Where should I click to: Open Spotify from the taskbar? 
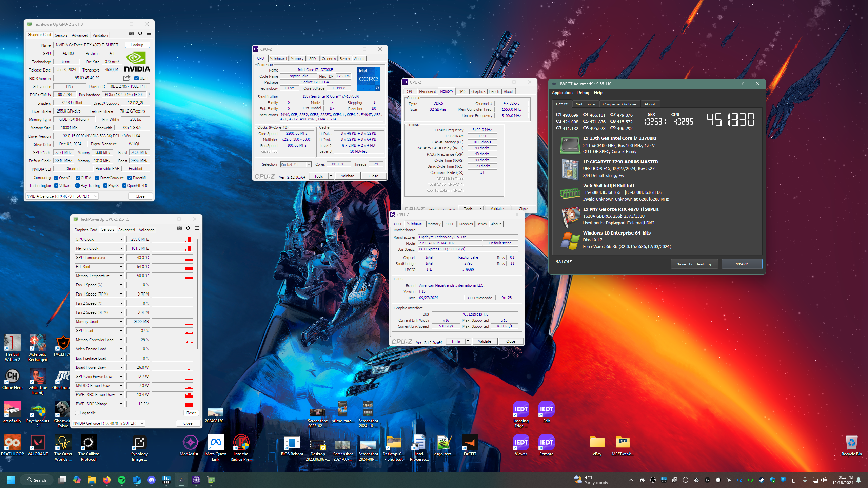coord(122,480)
